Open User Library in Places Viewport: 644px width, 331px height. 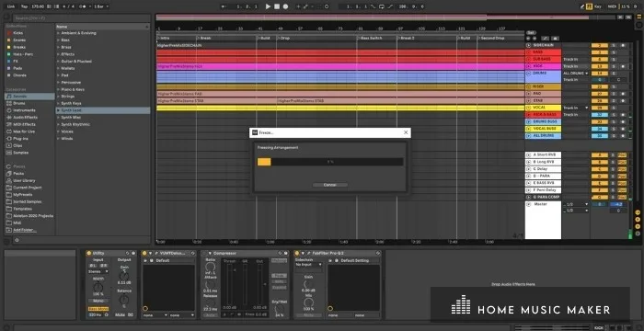tap(24, 181)
